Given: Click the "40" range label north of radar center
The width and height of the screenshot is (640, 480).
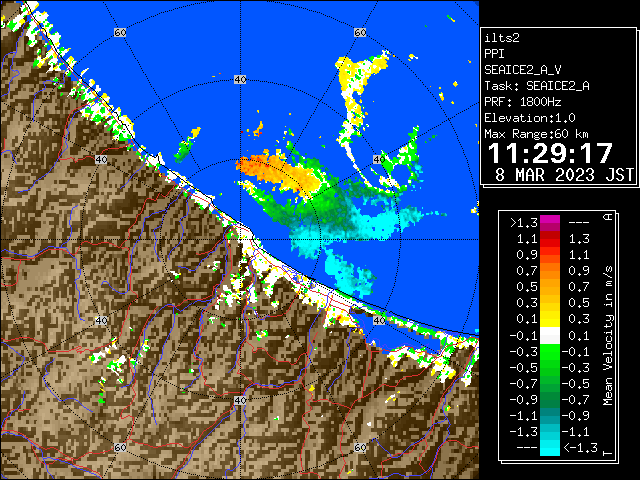Looking at the screenshot, I should click(240, 80).
